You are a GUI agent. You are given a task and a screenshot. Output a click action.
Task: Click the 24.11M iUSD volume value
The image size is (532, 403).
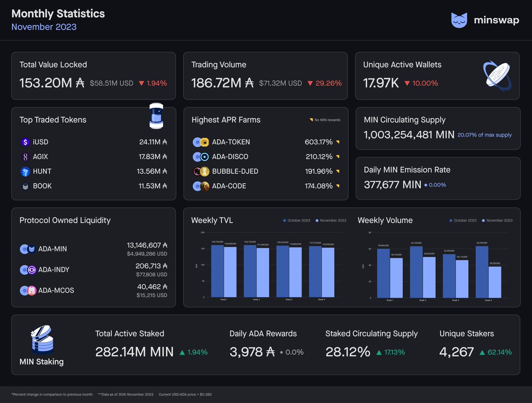(153, 142)
